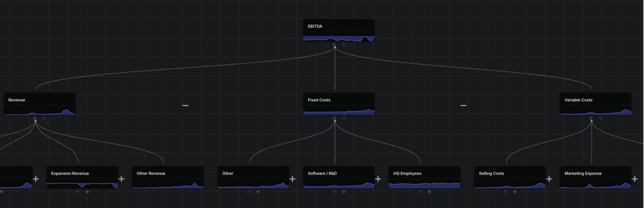This screenshot has width=644, height=208.
Task: Click the plus operator right of Expansion Revenue
Action: tap(121, 179)
